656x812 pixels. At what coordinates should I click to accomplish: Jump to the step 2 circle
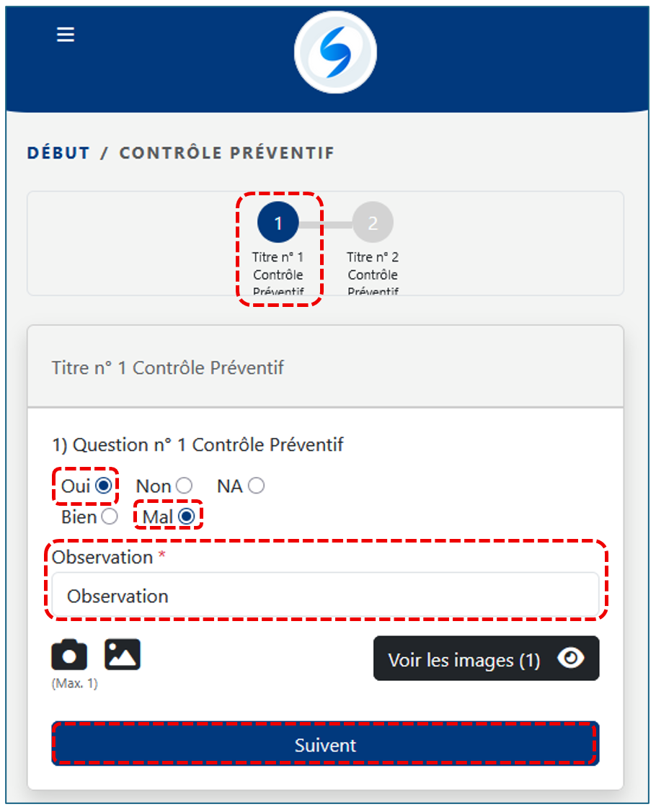(x=373, y=223)
